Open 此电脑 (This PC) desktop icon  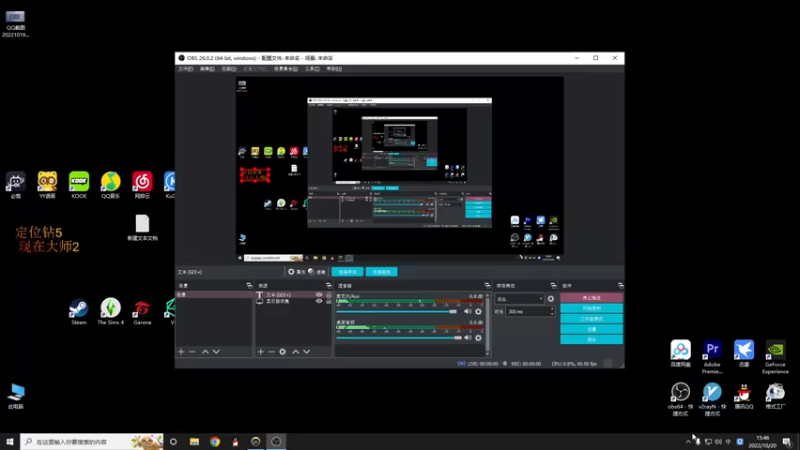click(x=16, y=396)
